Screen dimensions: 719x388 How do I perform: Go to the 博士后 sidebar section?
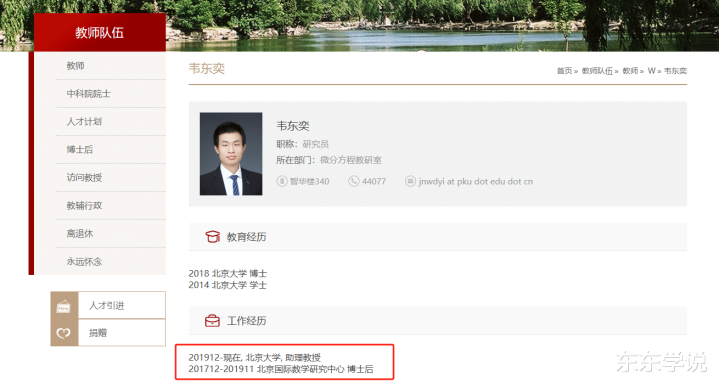80,150
